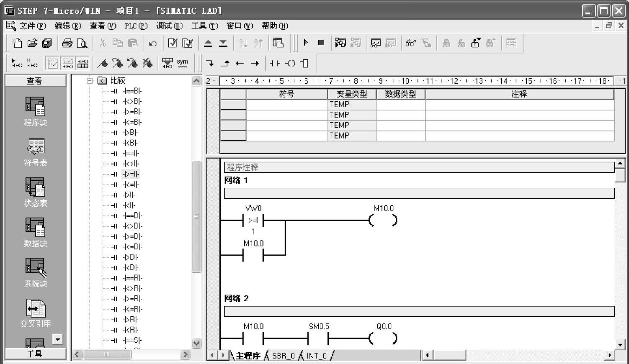The height and width of the screenshot is (364, 629).
Task: Open the PLC(P) menu
Action: click(x=136, y=26)
